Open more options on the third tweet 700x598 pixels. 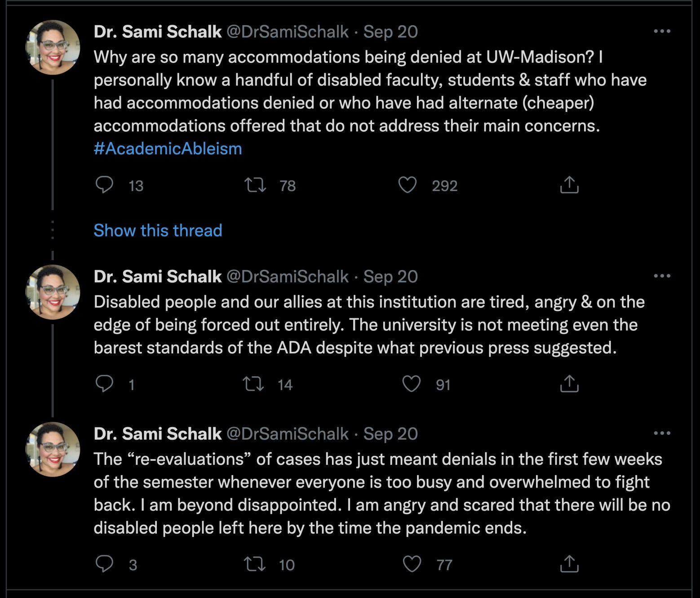pos(662,433)
